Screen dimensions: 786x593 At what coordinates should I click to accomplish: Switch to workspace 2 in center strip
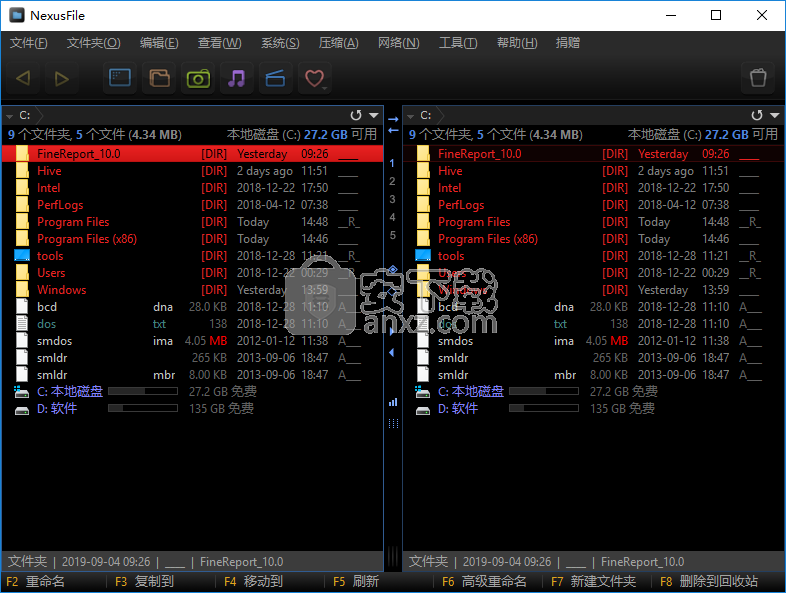point(392,181)
